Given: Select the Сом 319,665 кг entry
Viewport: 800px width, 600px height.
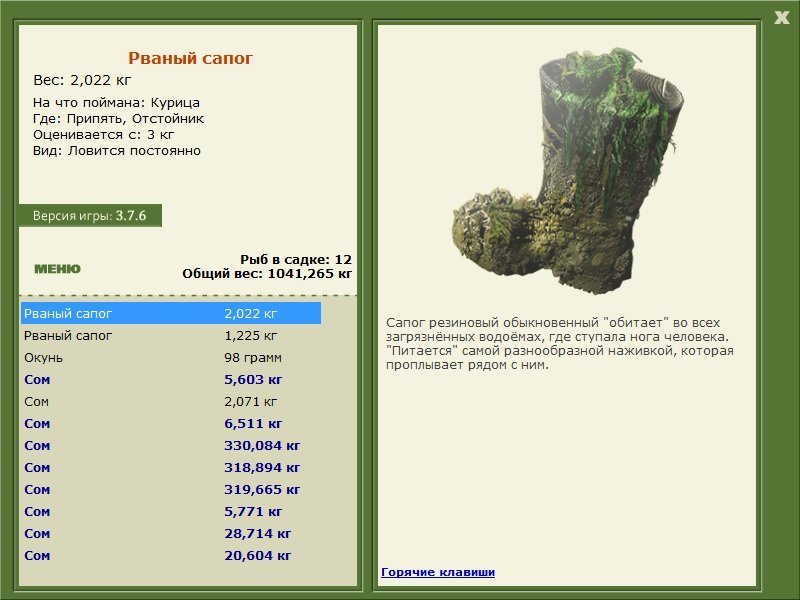Looking at the screenshot, I should (x=171, y=489).
